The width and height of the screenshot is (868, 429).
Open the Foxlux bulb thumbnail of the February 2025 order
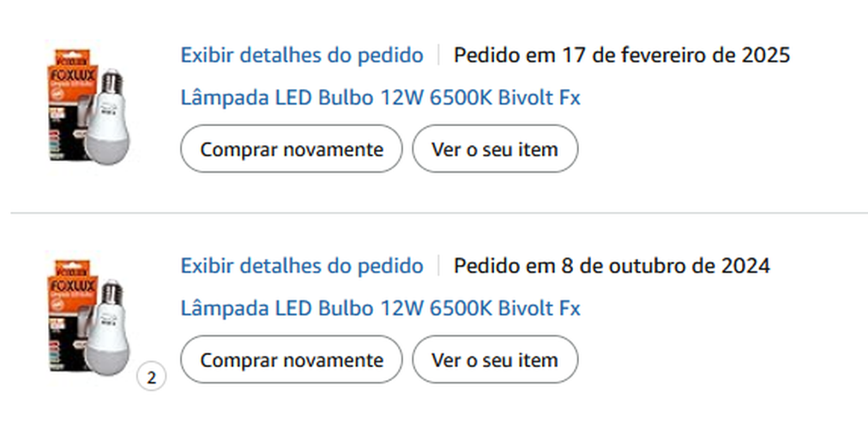click(x=87, y=105)
